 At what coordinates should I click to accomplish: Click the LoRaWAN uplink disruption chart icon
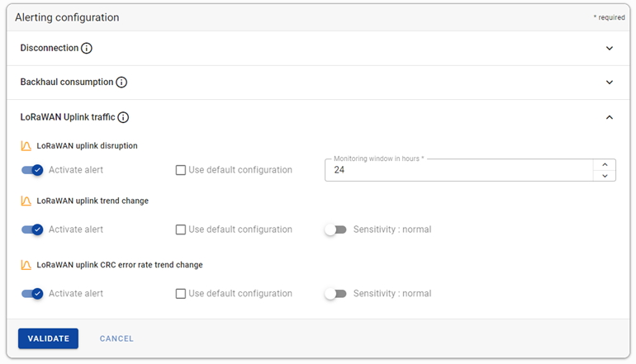pos(26,146)
